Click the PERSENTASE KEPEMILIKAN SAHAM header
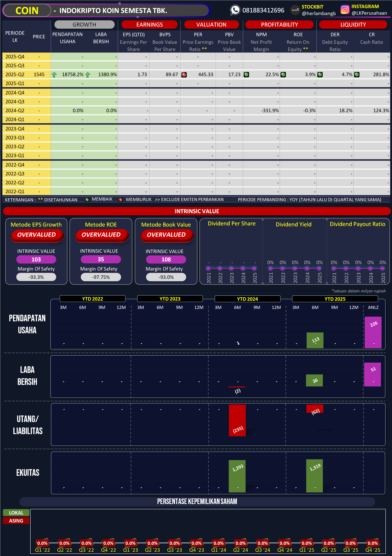 (197, 501)
